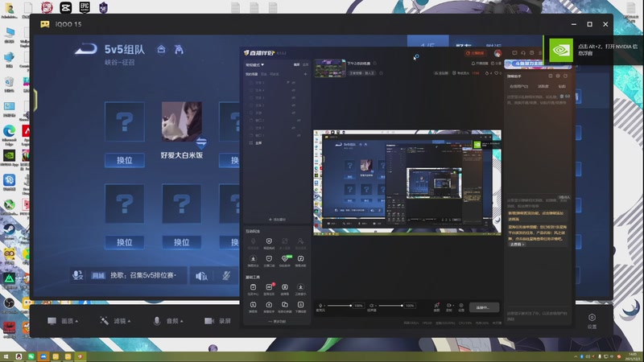Open 活跃度 tab in 弹幕助手
The width and height of the screenshot is (644, 362).
(x=543, y=87)
